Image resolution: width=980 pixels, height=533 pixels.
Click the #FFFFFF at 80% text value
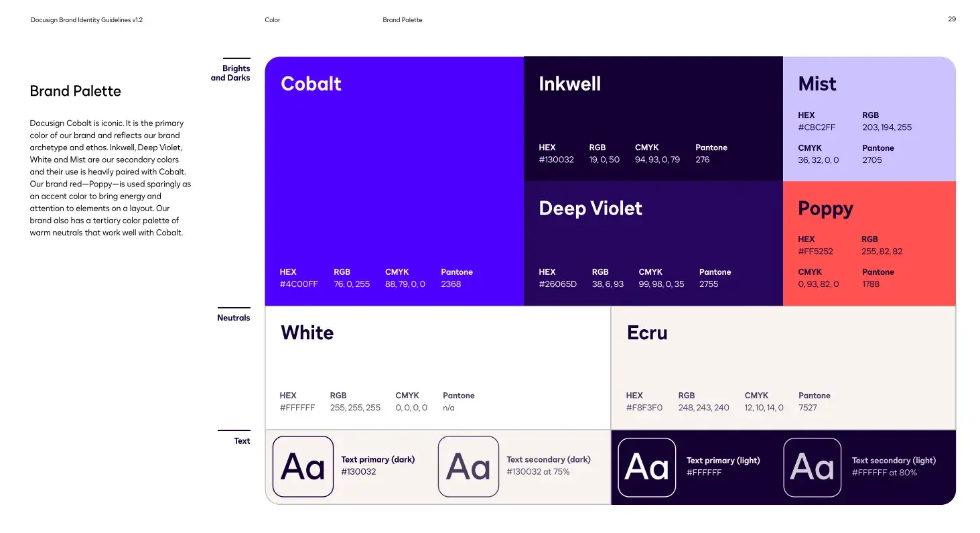coord(884,473)
